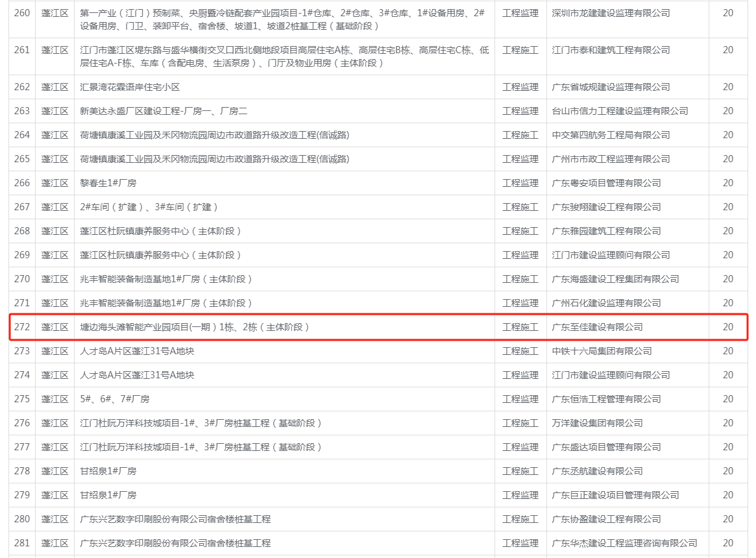Select project 新美达永盛厂区建设工程-厂房一、厂房二

click(164, 112)
